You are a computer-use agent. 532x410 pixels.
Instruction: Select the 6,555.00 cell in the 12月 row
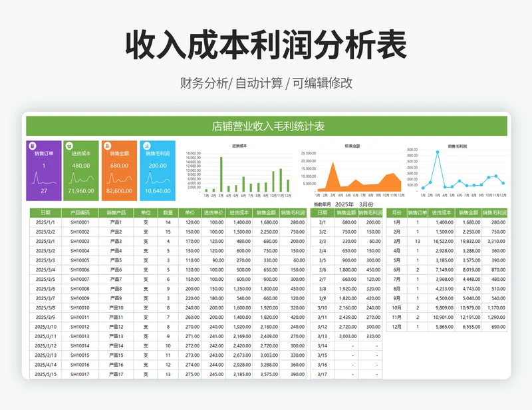[469, 327]
